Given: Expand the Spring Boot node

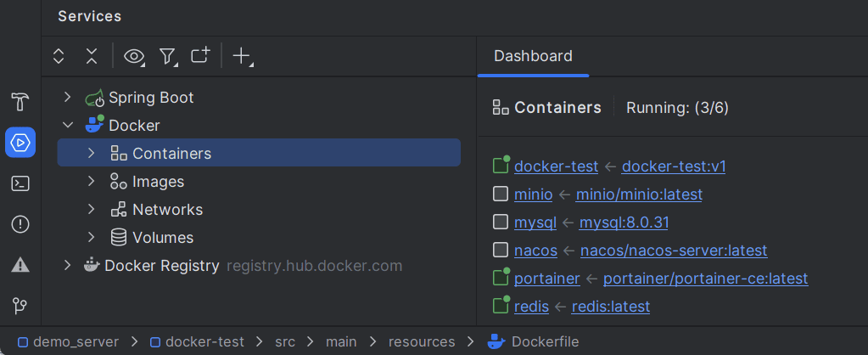Looking at the screenshot, I should (x=68, y=98).
